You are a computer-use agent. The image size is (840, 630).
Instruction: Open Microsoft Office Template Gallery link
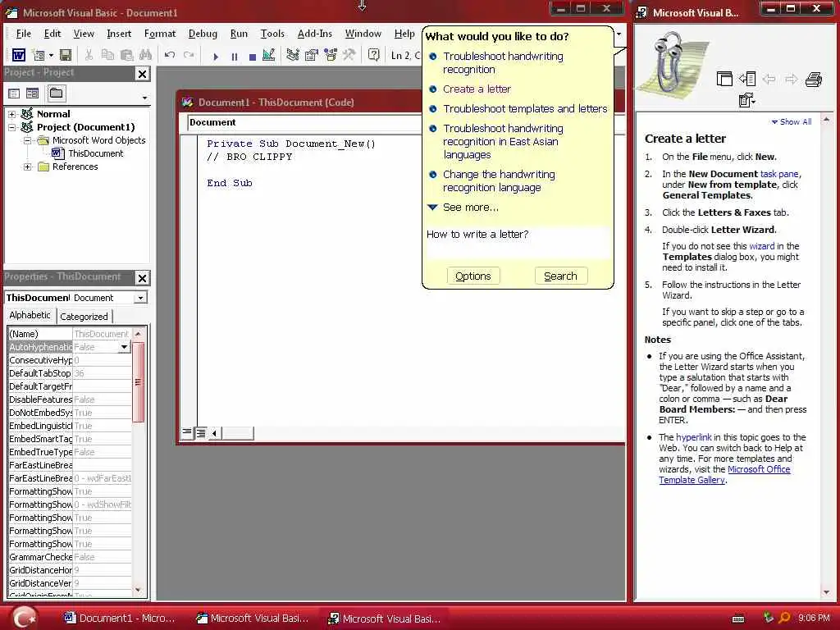point(725,475)
